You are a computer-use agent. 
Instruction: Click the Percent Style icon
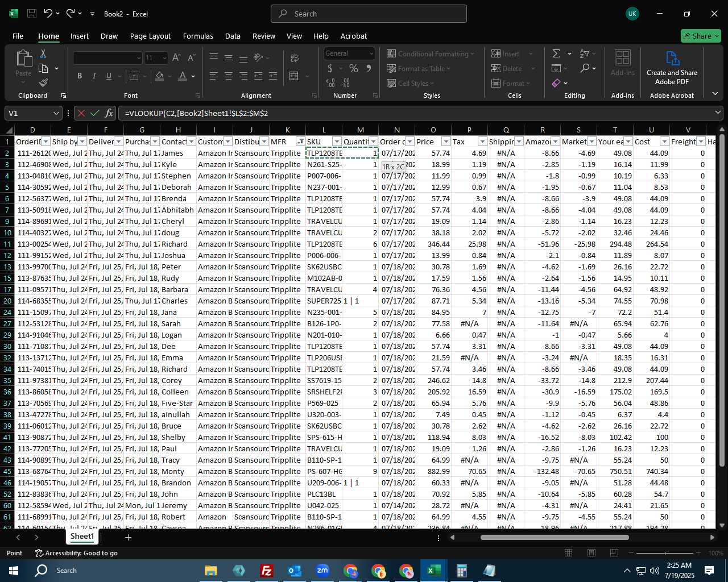click(354, 69)
